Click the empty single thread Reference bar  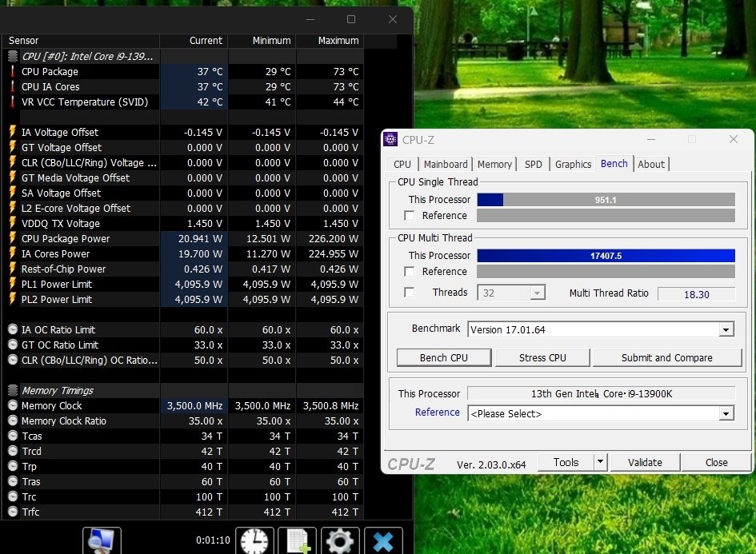[606, 216]
